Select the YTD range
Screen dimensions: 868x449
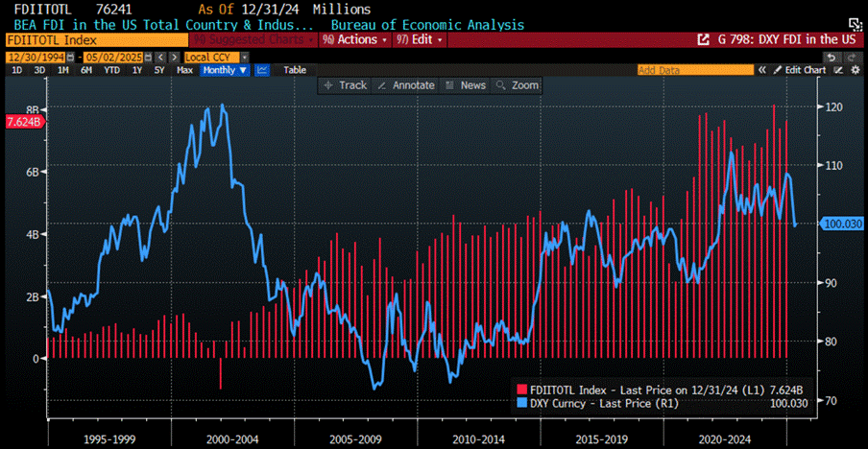point(111,70)
